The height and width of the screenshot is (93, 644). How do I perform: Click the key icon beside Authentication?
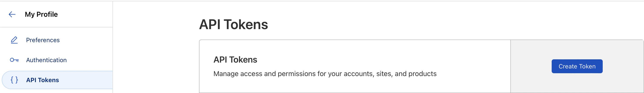[x=14, y=60]
